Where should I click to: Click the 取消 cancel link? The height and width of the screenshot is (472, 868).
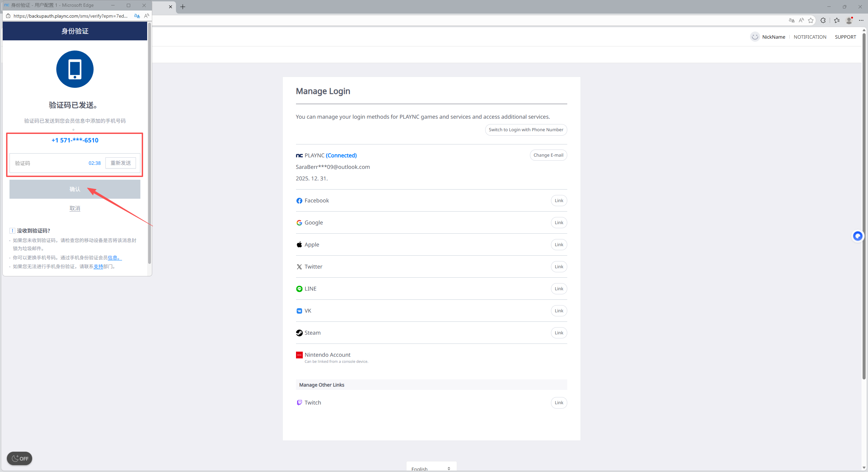click(75, 208)
